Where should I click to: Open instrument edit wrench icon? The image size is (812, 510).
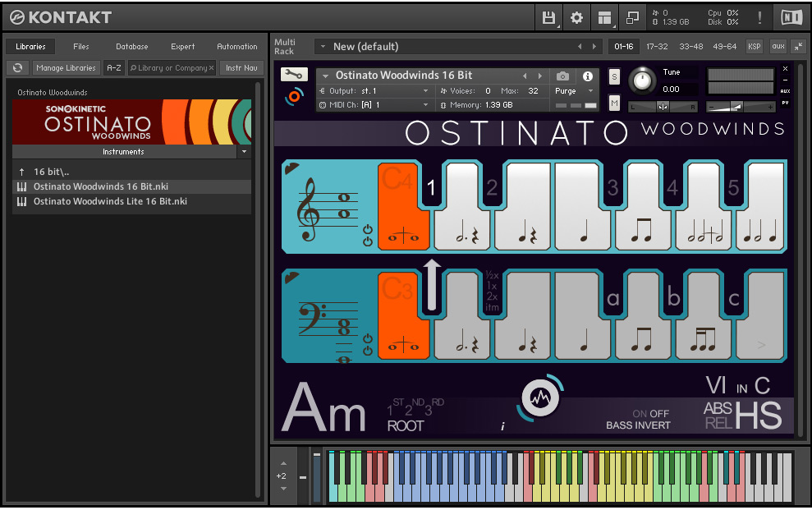[x=294, y=75]
